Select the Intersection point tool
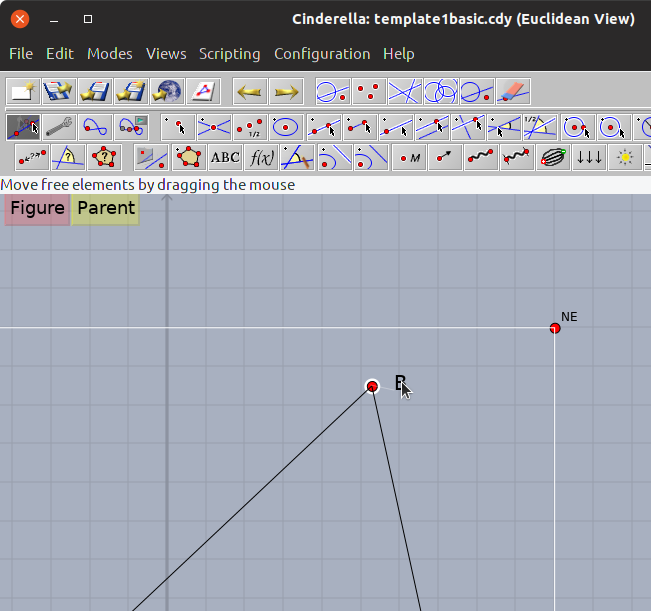 [x=214, y=127]
